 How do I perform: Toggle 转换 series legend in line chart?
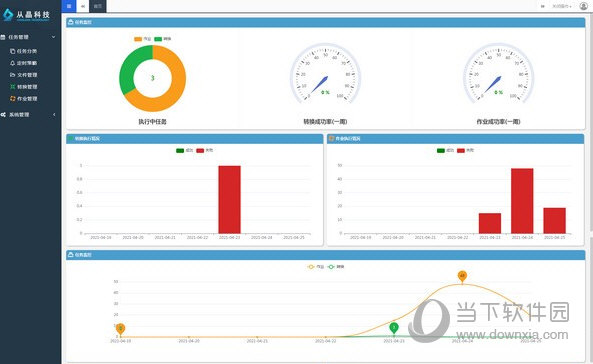click(x=336, y=267)
